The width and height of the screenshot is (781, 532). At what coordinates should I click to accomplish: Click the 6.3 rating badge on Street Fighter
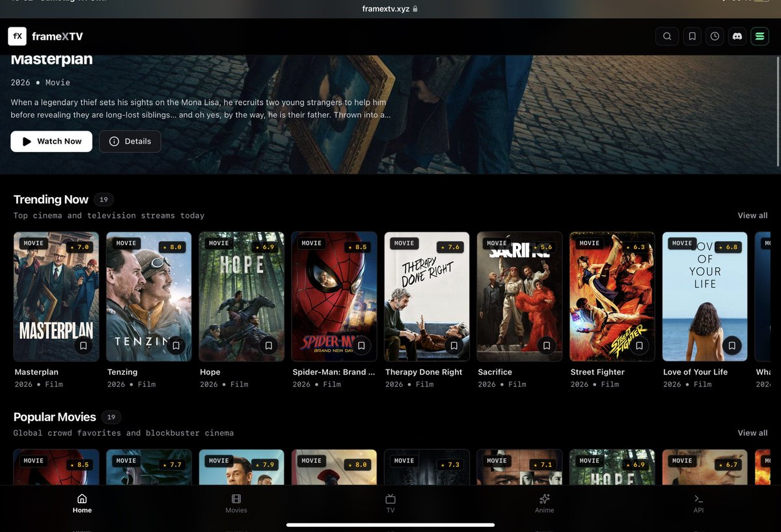coord(636,247)
